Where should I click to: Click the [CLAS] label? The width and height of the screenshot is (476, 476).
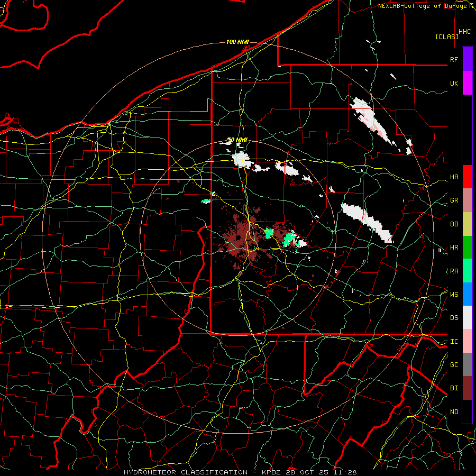click(x=447, y=36)
